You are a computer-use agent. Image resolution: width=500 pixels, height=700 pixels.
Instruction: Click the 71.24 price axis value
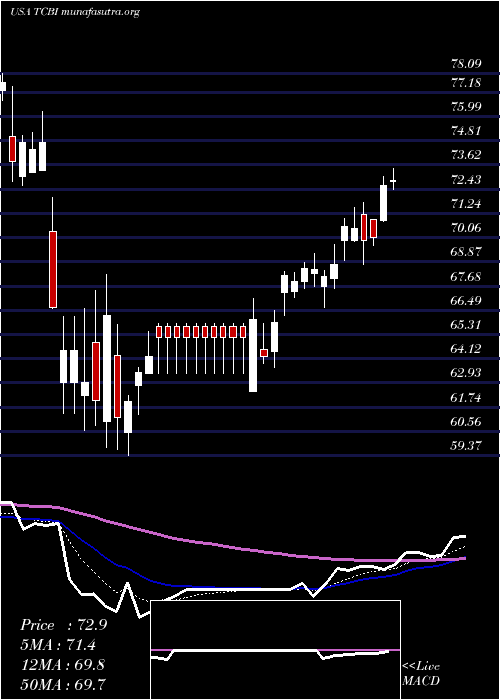pyautogui.click(x=466, y=204)
